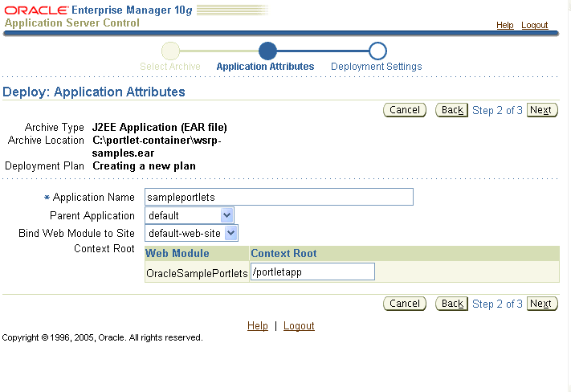Image resolution: width=571 pixels, height=392 pixels.
Task: Select the Select Archive step label
Action: pyautogui.click(x=170, y=67)
